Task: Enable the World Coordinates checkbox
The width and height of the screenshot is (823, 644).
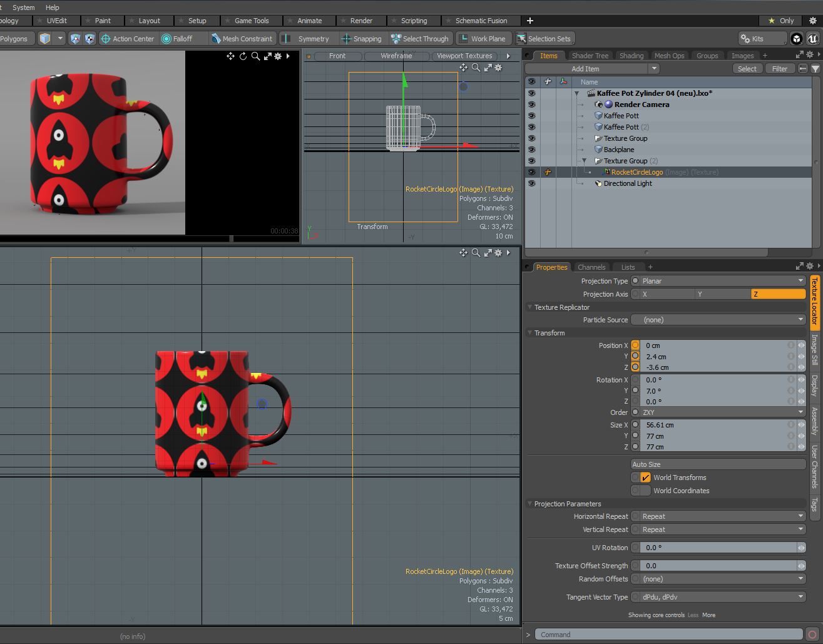Action: (x=645, y=491)
